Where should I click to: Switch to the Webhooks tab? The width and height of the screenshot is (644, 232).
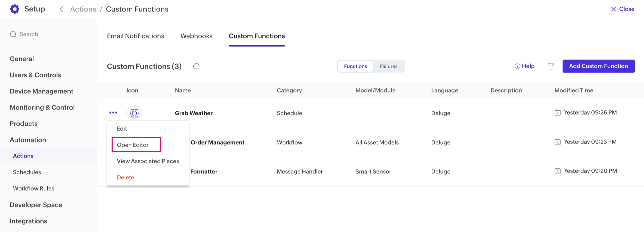(x=196, y=36)
